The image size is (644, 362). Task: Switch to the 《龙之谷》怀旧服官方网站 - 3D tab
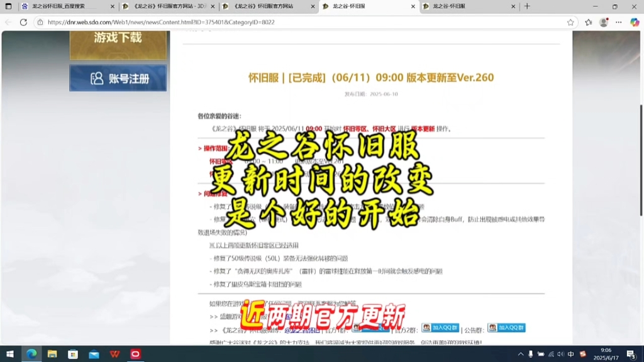point(169,6)
